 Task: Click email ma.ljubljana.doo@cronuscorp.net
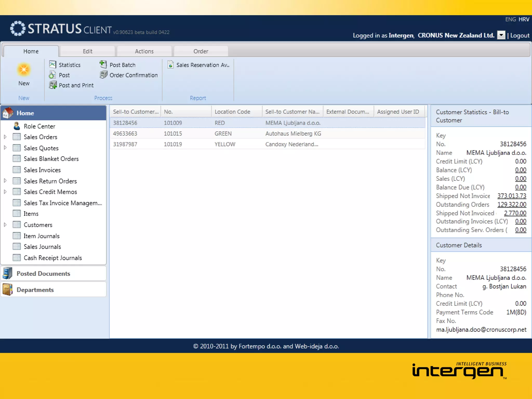[481, 329]
